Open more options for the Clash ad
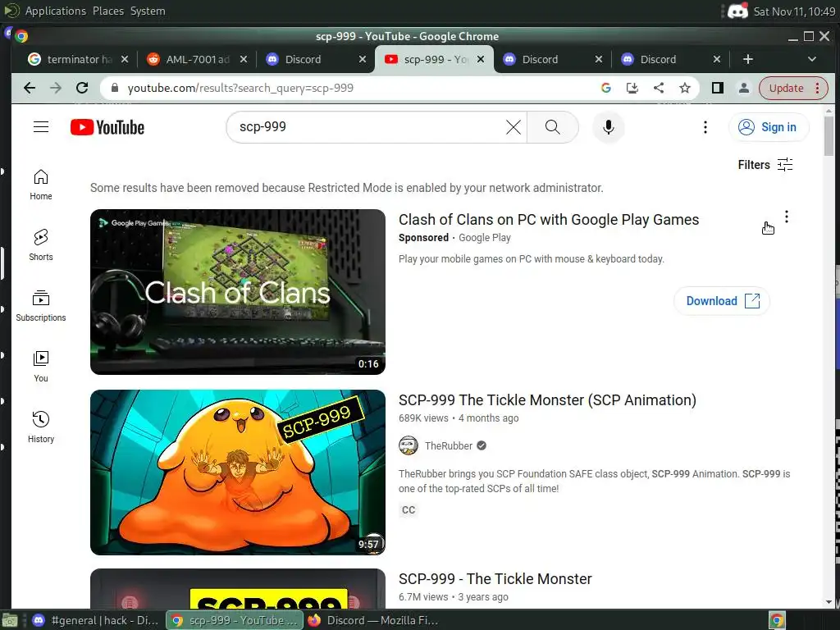The height and width of the screenshot is (630, 840). [x=786, y=217]
